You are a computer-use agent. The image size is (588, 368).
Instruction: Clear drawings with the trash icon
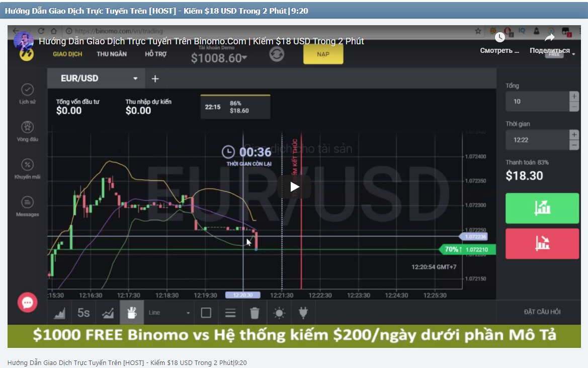click(255, 313)
